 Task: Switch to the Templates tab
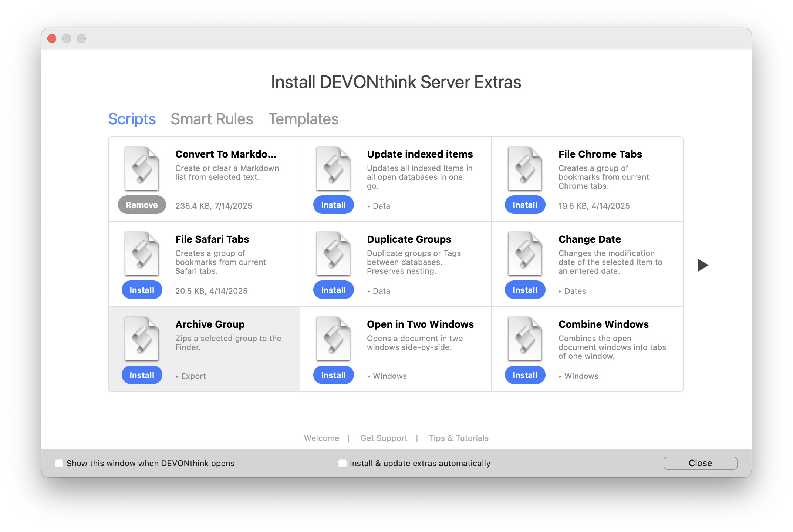[303, 119]
